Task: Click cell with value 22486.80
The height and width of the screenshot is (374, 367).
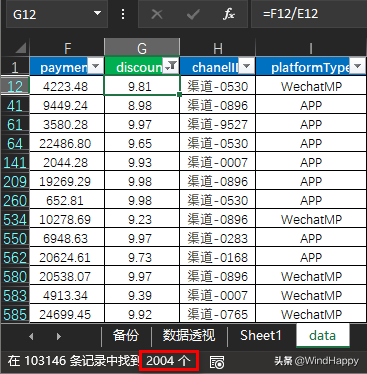Action: 67,143
